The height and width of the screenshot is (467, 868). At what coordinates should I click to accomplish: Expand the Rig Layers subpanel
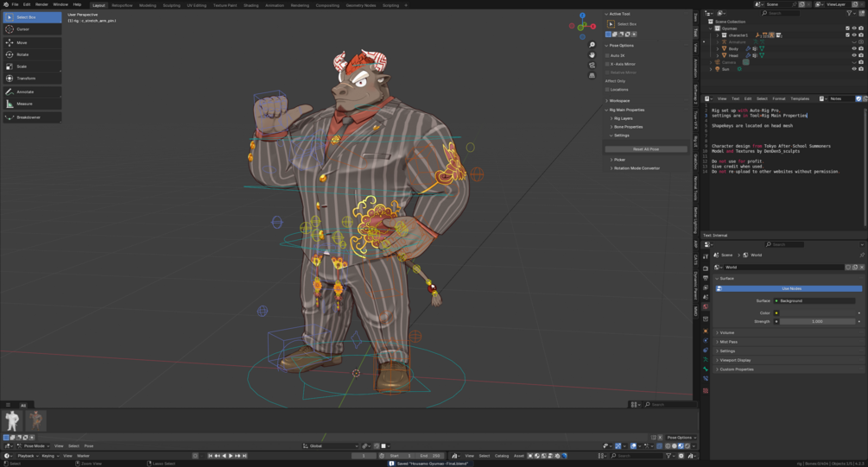623,118
